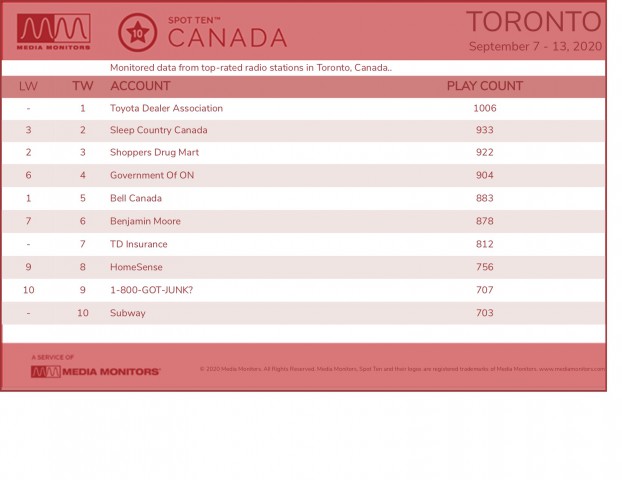The width and height of the screenshot is (622, 480).
Task: Click the LW column header
Action: (x=28, y=86)
